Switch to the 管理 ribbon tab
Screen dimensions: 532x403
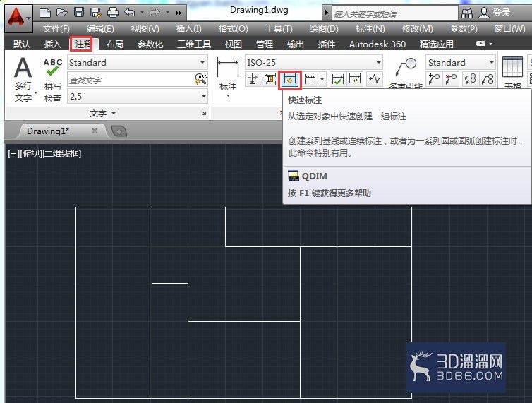click(265, 44)
